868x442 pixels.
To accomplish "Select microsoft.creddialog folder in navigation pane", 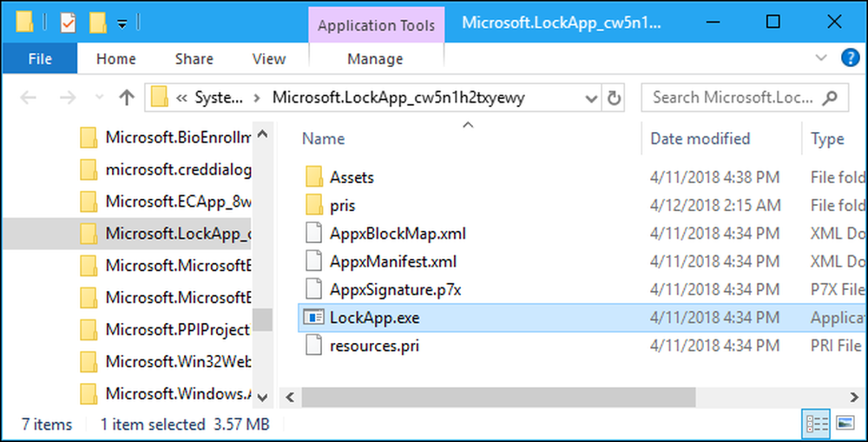I will click(166, 170).
